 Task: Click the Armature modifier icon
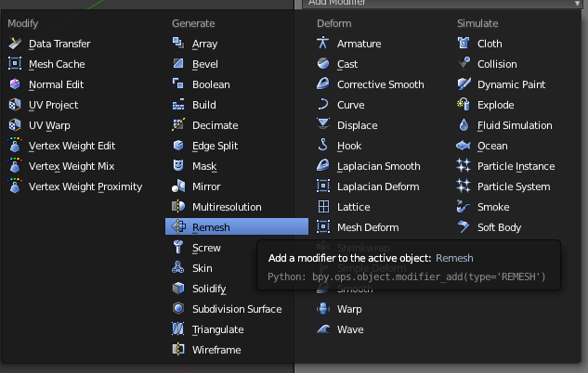(323, 44)
